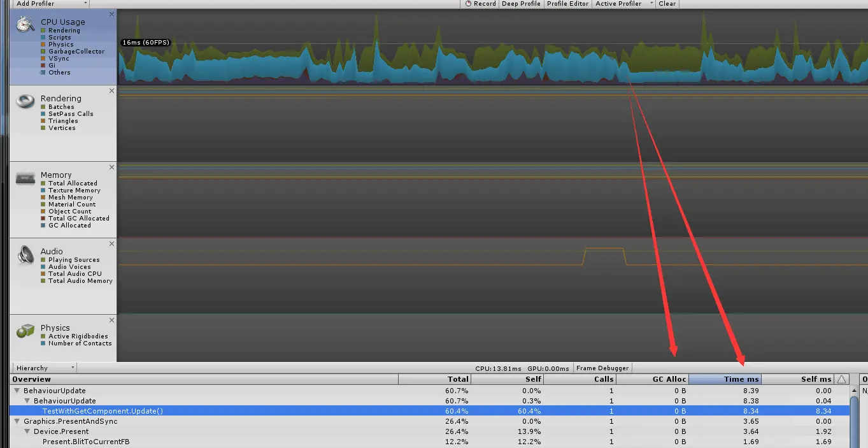
Task: Toggle the GarbageCollector series swatch
Action: tap(43, 52)
